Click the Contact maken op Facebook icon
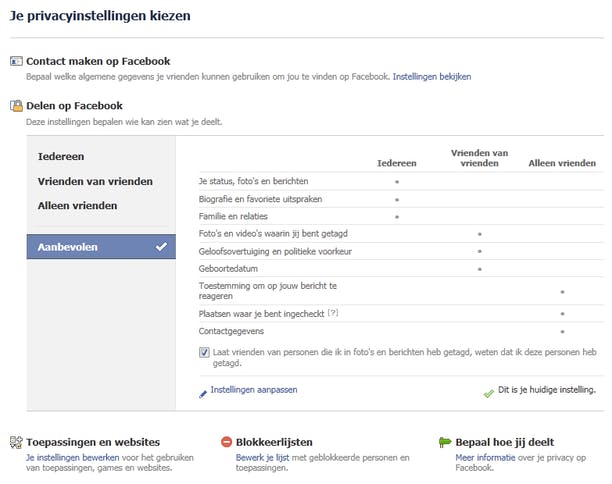The width and height of the screenshot is (612, 484). pyautogui.click(x=16, y=62)
